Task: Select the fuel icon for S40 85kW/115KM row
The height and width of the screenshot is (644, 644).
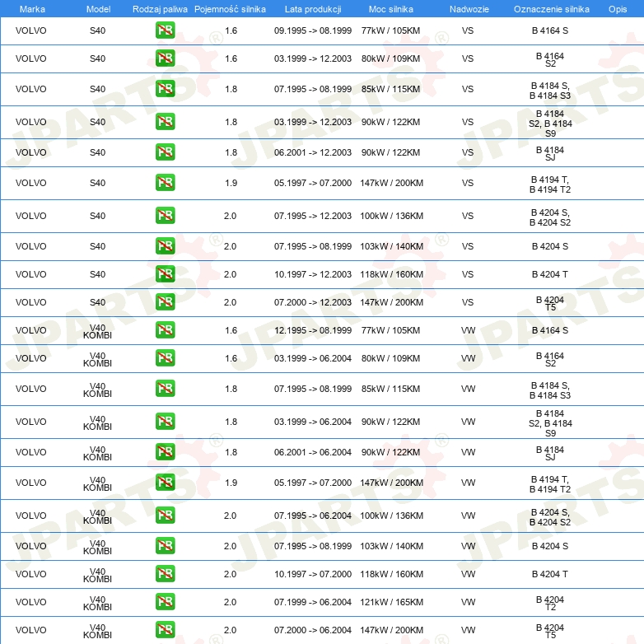Action: 165,89
